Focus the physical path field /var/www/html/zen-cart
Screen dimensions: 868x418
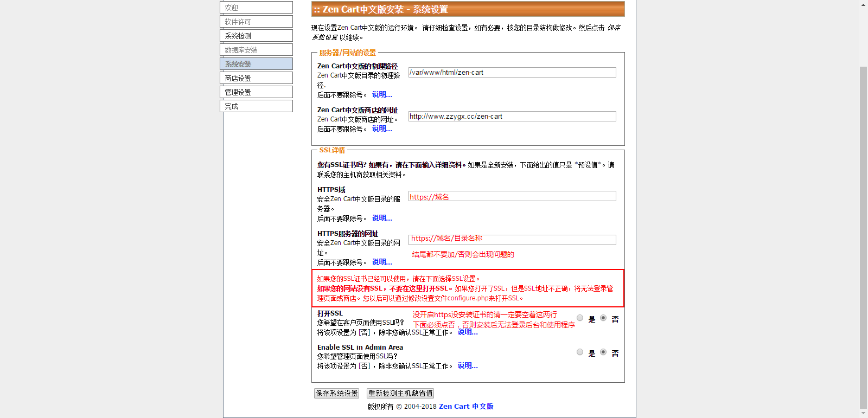[512, 72]
